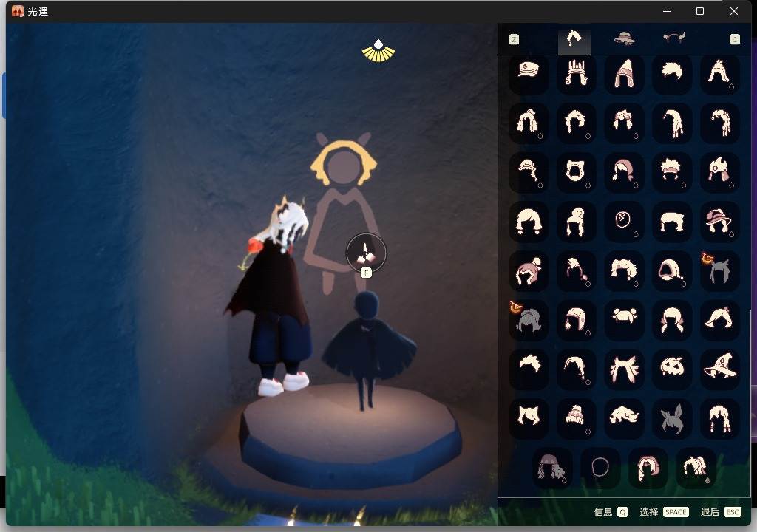Click the C next-category key icon
This screenshot has width=757, height=532.
point(734,40)
